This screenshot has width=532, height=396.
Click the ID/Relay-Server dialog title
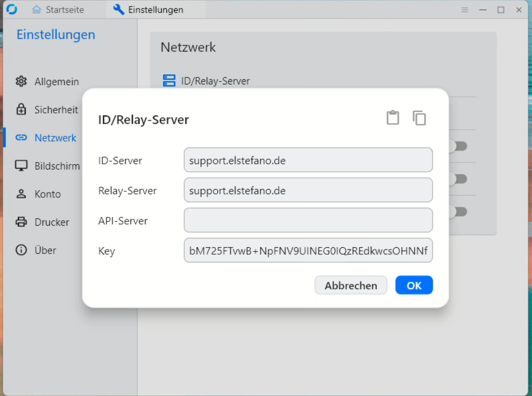(143, 120)
